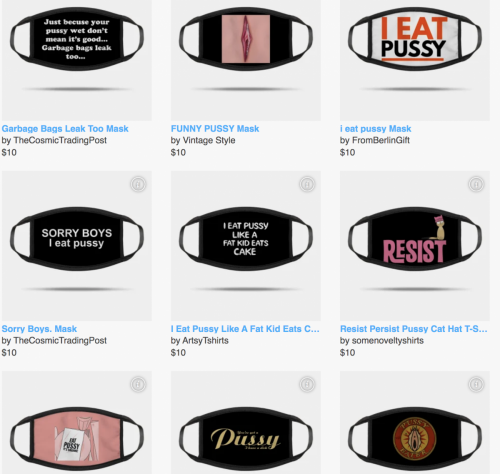This screenshot has width=500, height=474.
Task: Select the SORRY BOYS mask thumbnail
Action: click(77, 246)
